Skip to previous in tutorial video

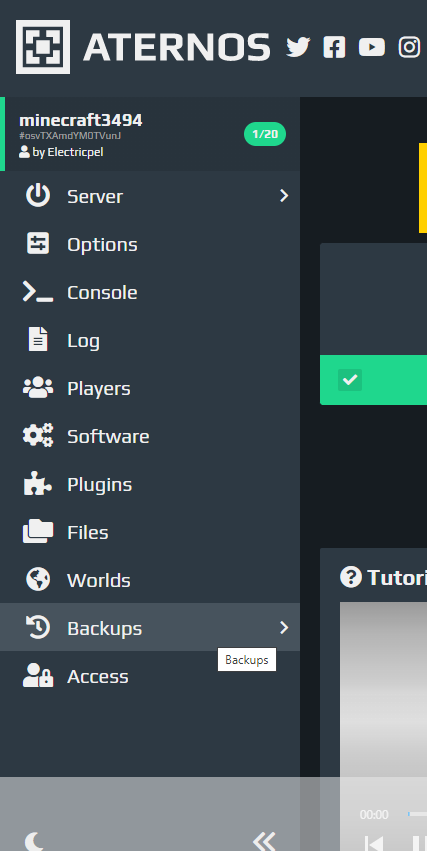[x=374, y=844]
